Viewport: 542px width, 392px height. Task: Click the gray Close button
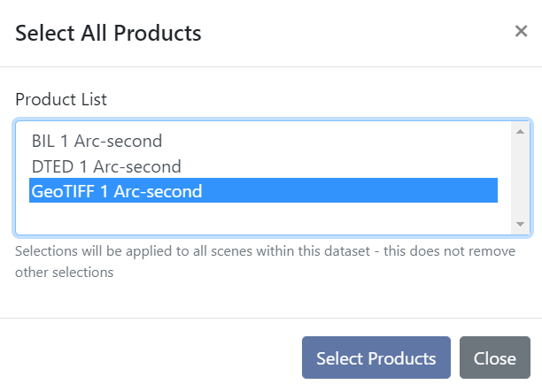tap(494, 358)
